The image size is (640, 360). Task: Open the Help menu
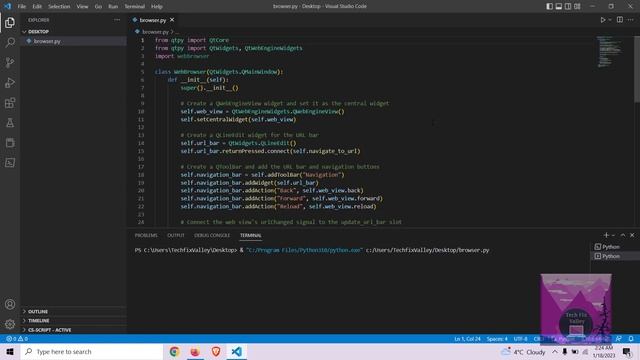[157, 6]
